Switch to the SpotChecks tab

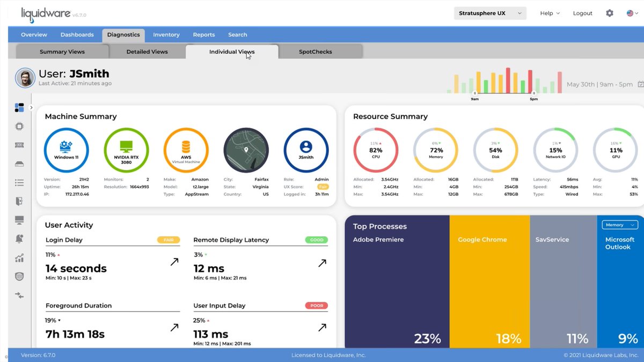[315, 52]
